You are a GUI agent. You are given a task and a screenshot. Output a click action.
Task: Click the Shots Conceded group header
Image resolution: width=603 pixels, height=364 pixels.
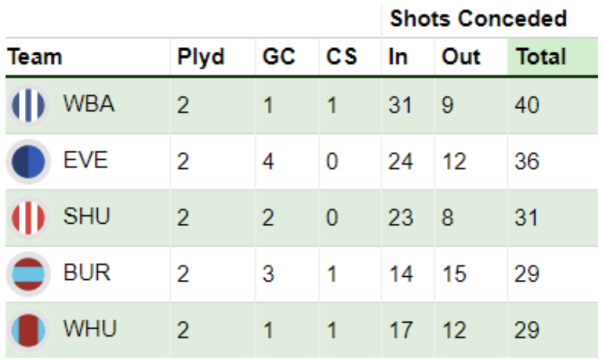(478, 18)
